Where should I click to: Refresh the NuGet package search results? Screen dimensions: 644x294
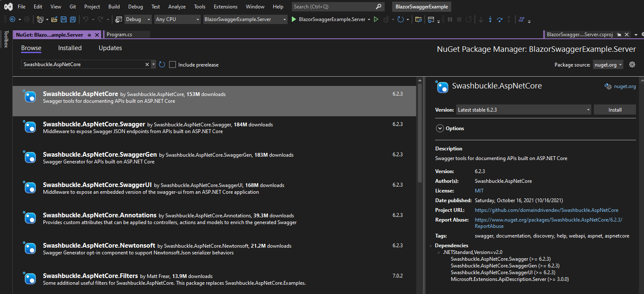click(162, 64)
